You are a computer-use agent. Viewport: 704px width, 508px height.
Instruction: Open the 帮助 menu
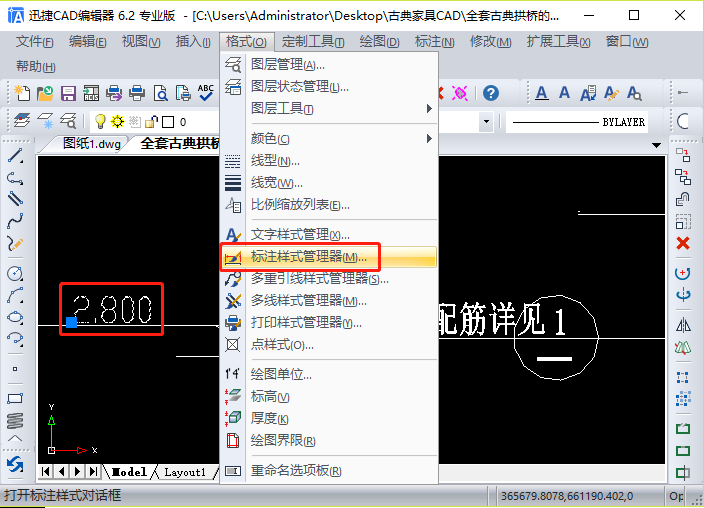pyautogui.click(x=35, y=66)
